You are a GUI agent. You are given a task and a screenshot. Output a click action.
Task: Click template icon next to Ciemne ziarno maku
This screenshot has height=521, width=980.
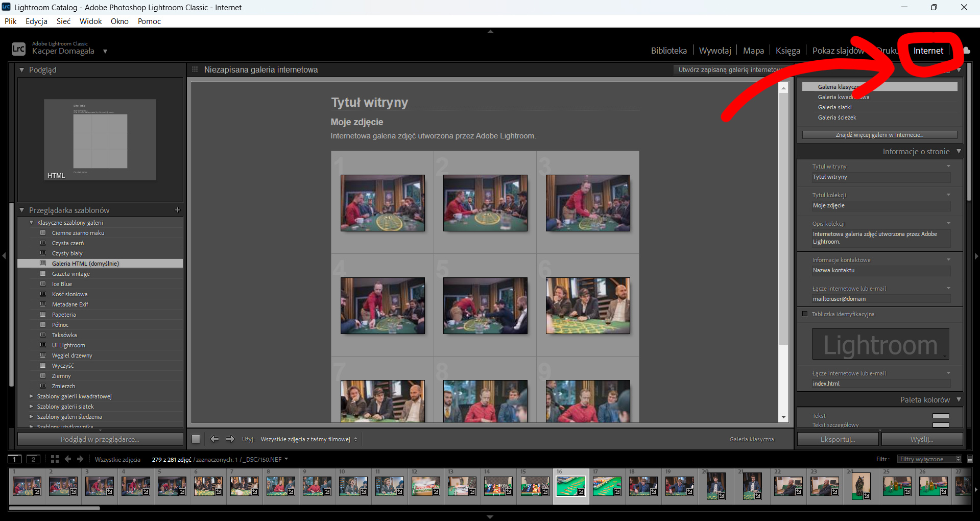[x=43, y=233]
